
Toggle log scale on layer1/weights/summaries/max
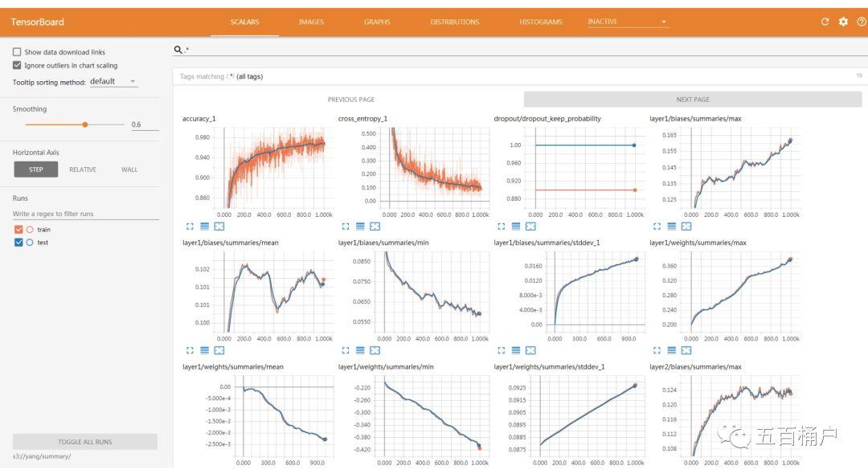[x=671, y=350]
